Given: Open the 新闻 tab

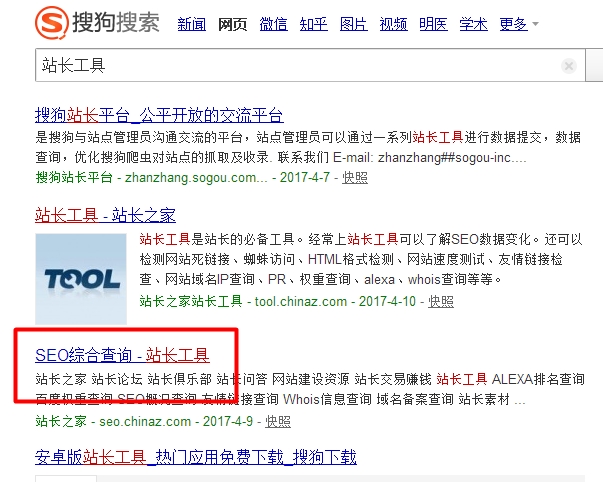Looking at the screenshot, I should point(192,24).
